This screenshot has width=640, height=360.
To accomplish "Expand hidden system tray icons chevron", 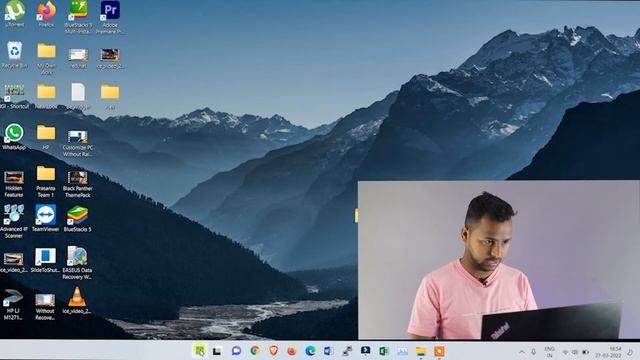I will click(x=522, y=352).
